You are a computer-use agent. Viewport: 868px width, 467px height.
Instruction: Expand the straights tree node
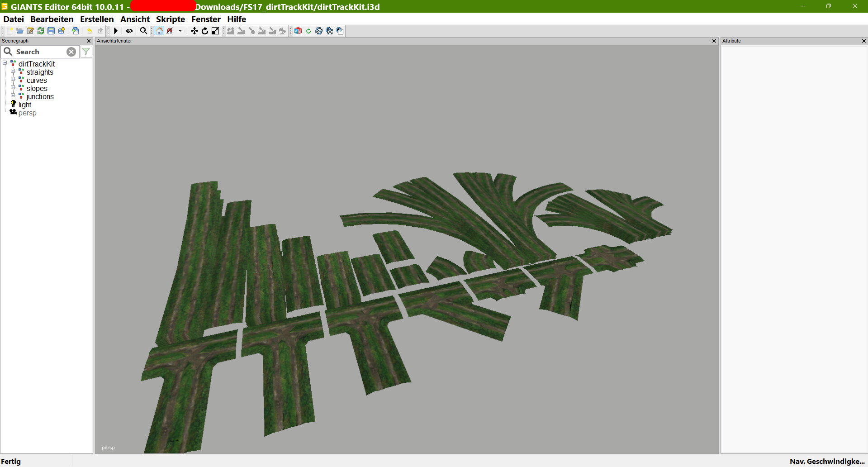coord(13,71)
